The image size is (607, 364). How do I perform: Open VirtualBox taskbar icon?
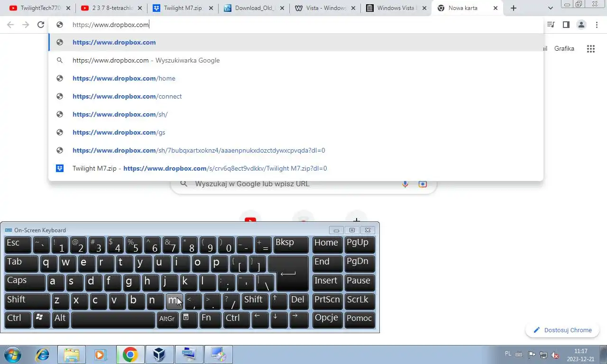[159, 355]
